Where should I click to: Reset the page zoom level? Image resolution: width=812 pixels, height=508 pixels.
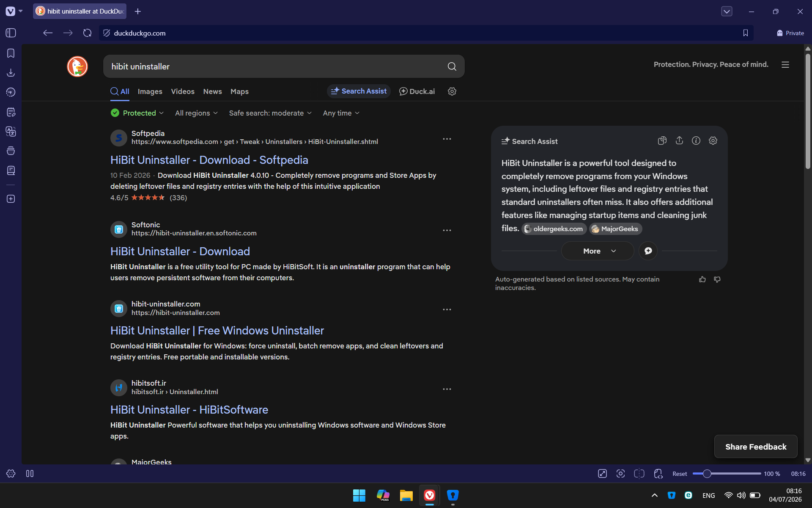coord(680,474)
